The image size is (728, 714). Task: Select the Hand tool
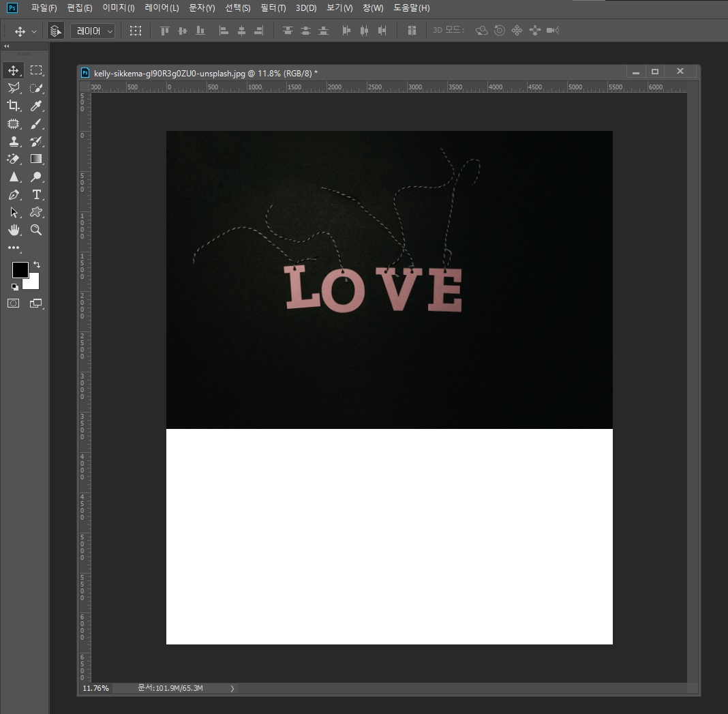pos(14,230)
